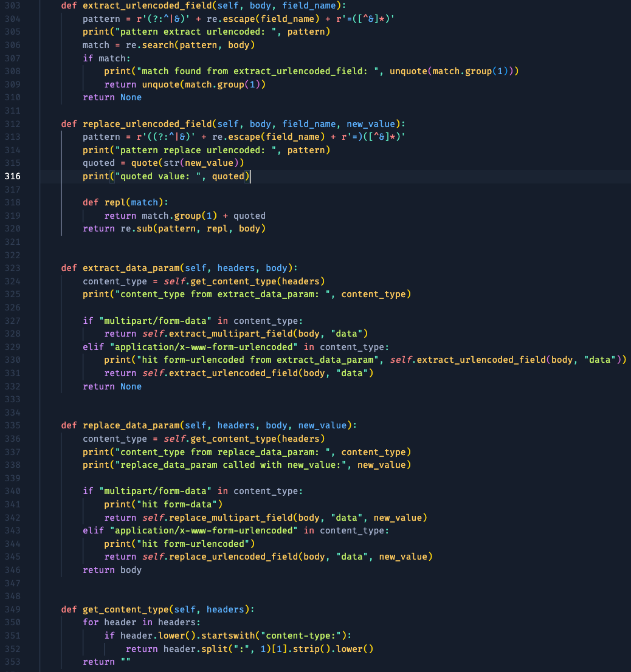
Task: Click line number 353 in the gutter
Action: pos(12,662)
